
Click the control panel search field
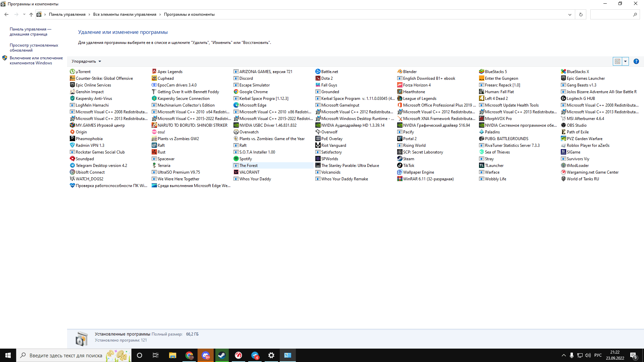(615, 14)
